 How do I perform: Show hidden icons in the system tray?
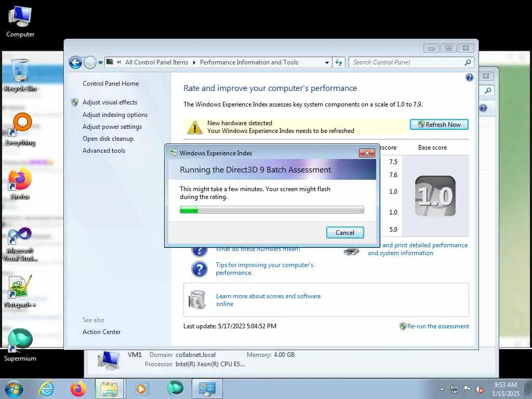(x=442, y=389)
